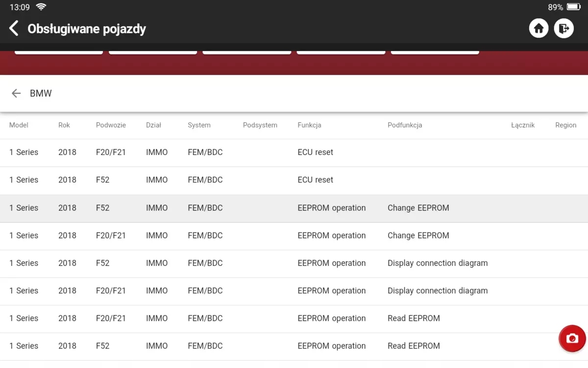Tap the back chevron beside Obsługiwane pojazdy
This screenshot has height=368, width=588.
(x=14, y=28)
